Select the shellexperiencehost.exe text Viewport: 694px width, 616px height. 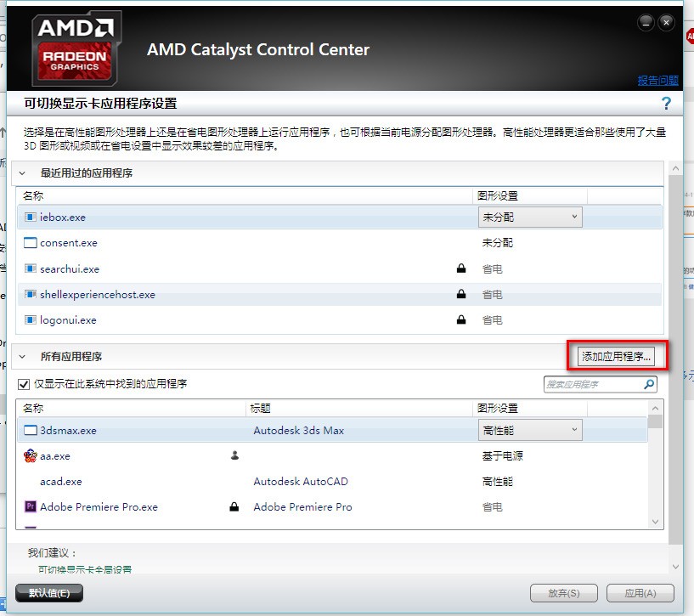click(x=98, y=295)
